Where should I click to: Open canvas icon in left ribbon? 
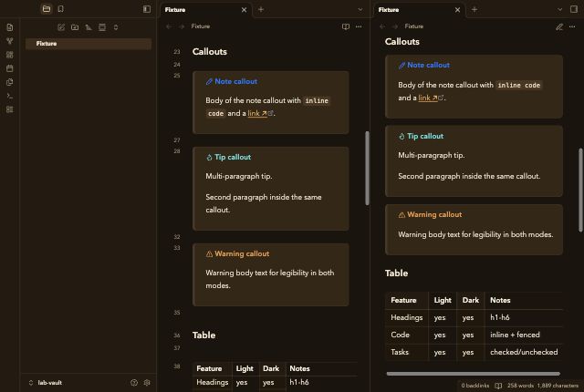coord(10,55)
